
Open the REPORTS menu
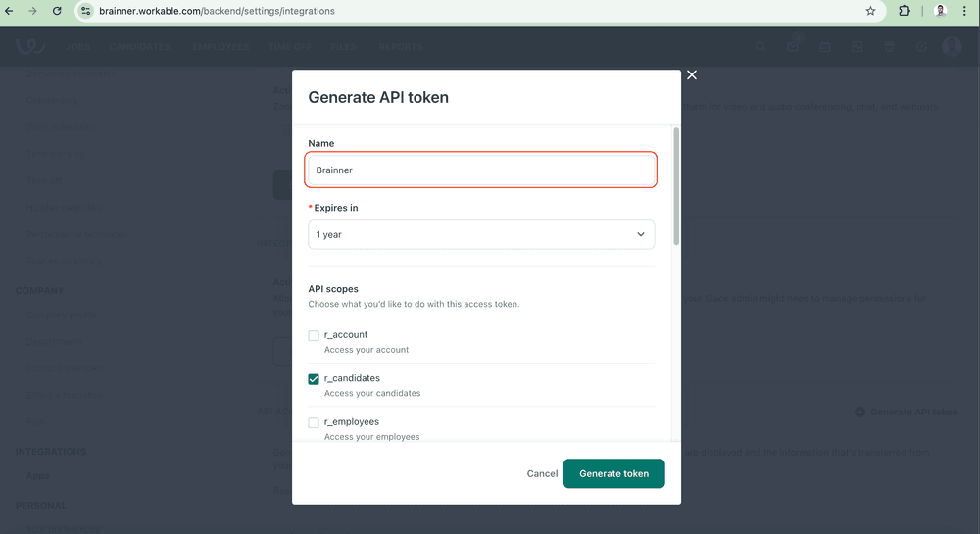[401, 47]
